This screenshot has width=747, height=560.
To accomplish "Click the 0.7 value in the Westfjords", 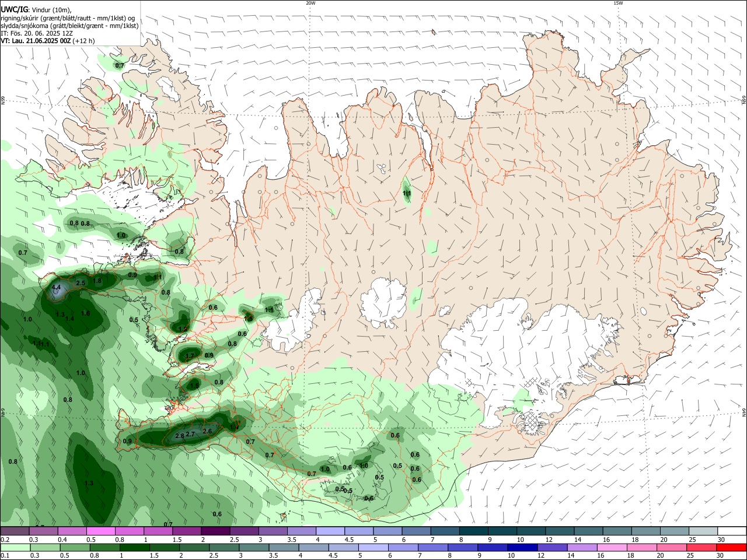I will [120, 65].
